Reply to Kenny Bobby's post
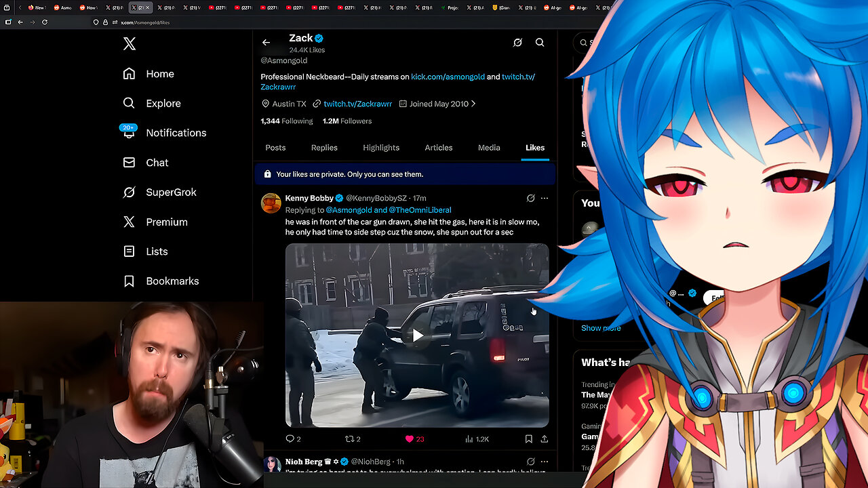The width and height of the screenshot is (868, 488). 293,439
